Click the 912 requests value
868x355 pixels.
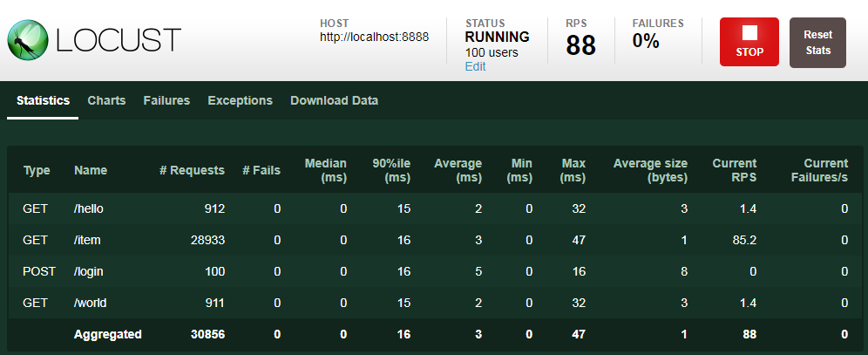point(214,208)
